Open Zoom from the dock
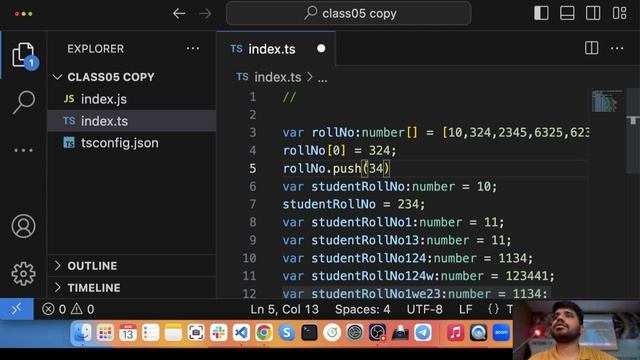640x360 pixels. click(501, 333)
